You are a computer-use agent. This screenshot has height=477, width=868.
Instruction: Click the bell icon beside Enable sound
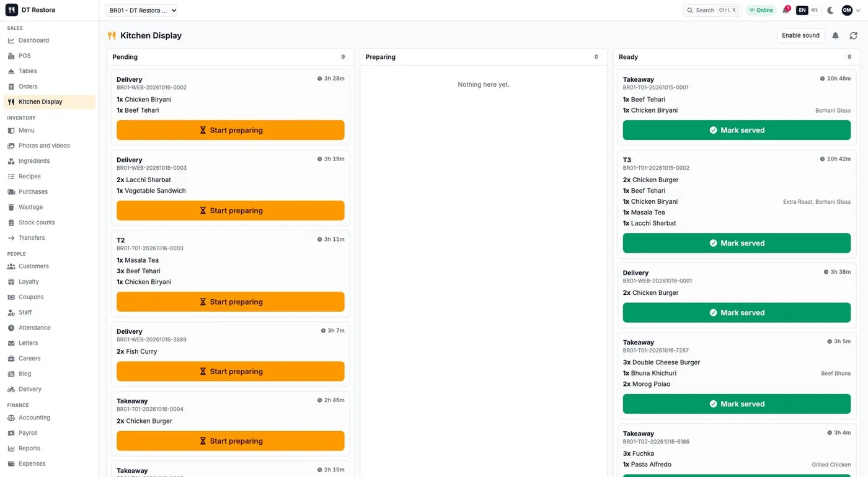tap(835, 36)
